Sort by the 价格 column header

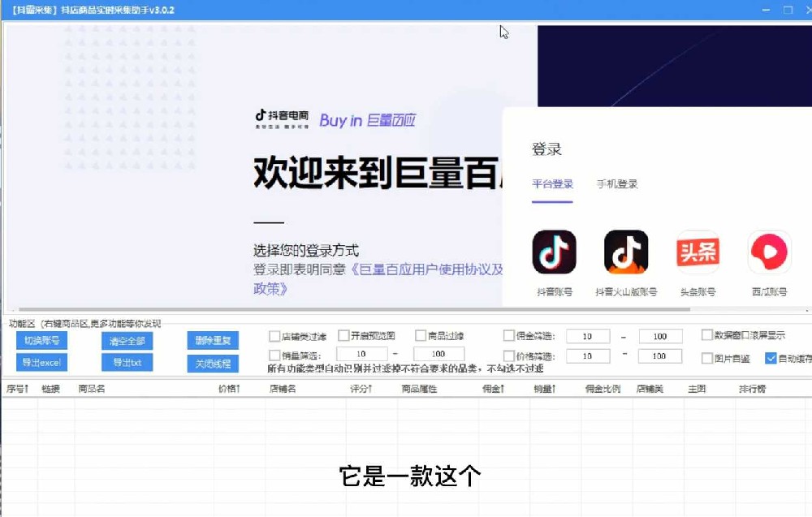pos(230,389)
